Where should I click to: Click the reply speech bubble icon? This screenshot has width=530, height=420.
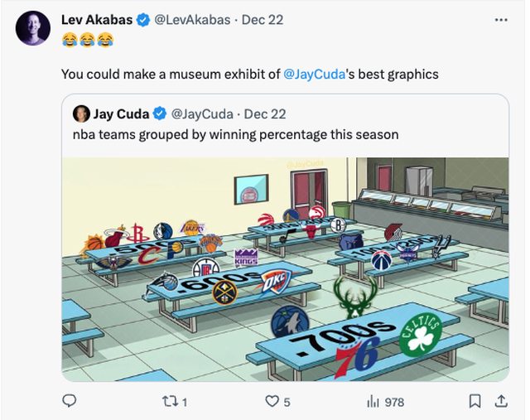click(70, 402)
